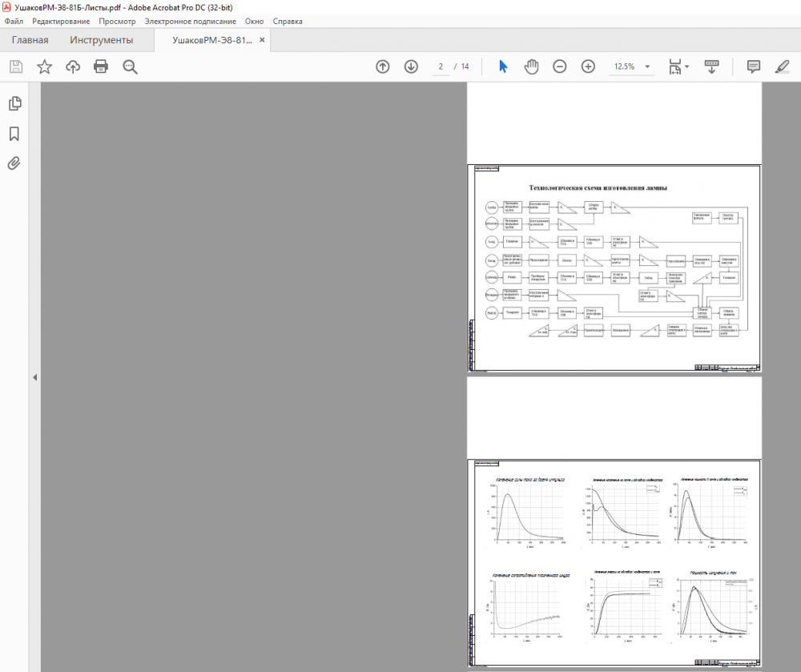This screenshot has width=801, height=672.
Task: Expand the collapsed left navigation pane
Action: [x=34, y=377]
